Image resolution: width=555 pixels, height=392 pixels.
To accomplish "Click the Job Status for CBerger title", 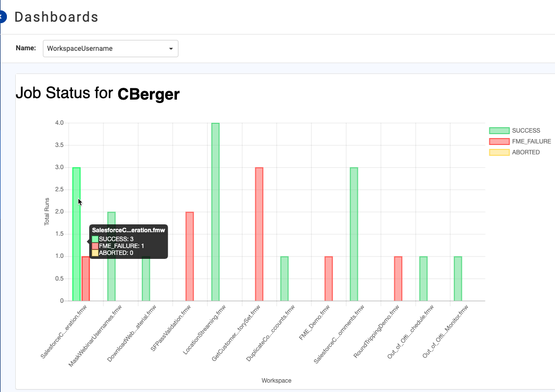I will click(x=98, y=94).
